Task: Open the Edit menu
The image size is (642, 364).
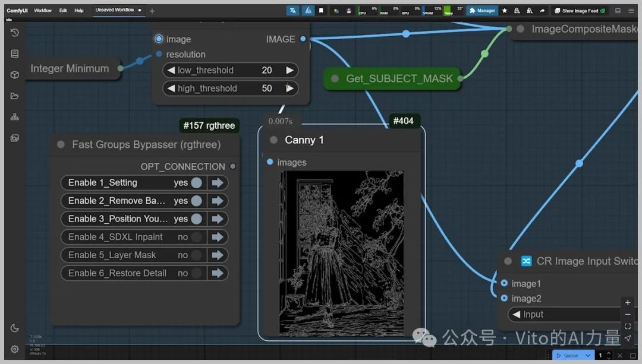Action: coord(62,11)
